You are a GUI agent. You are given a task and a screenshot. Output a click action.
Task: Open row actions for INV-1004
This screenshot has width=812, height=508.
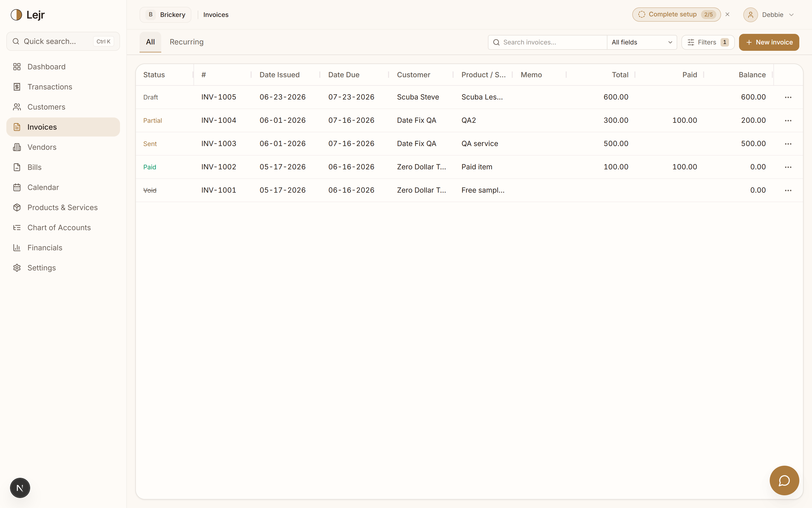click(x=788, y=120)
